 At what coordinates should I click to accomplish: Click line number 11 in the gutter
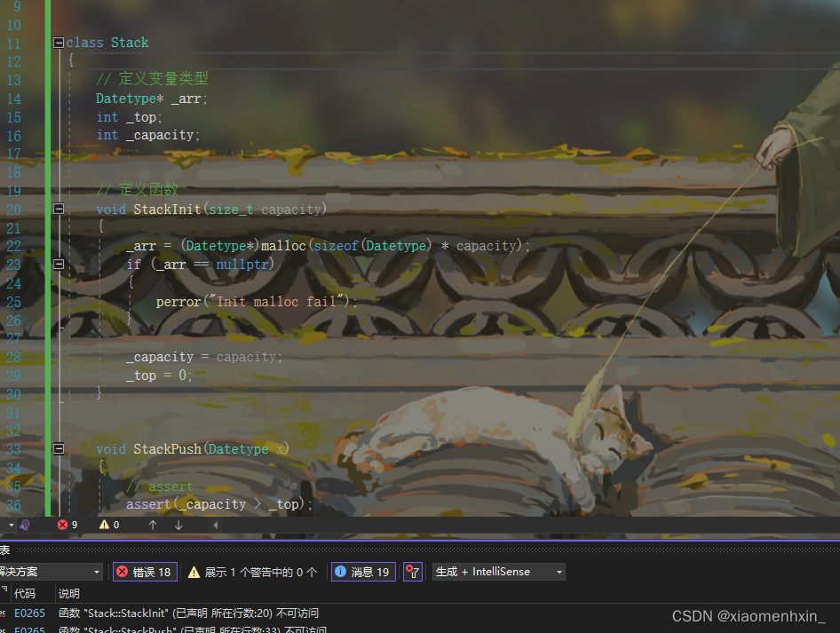(13, 44)
